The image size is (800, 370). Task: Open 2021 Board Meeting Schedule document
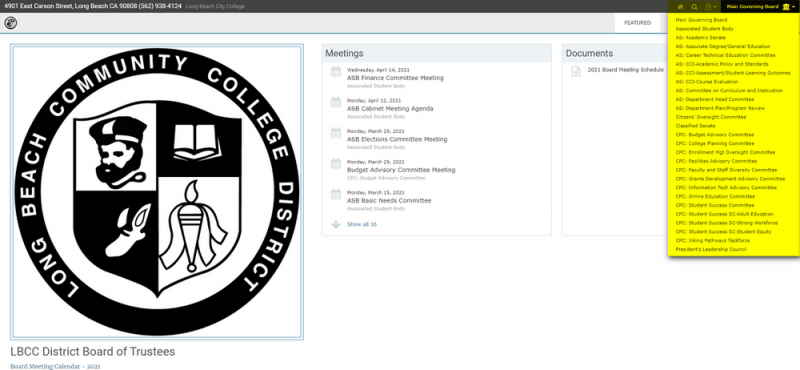(626, 69)
